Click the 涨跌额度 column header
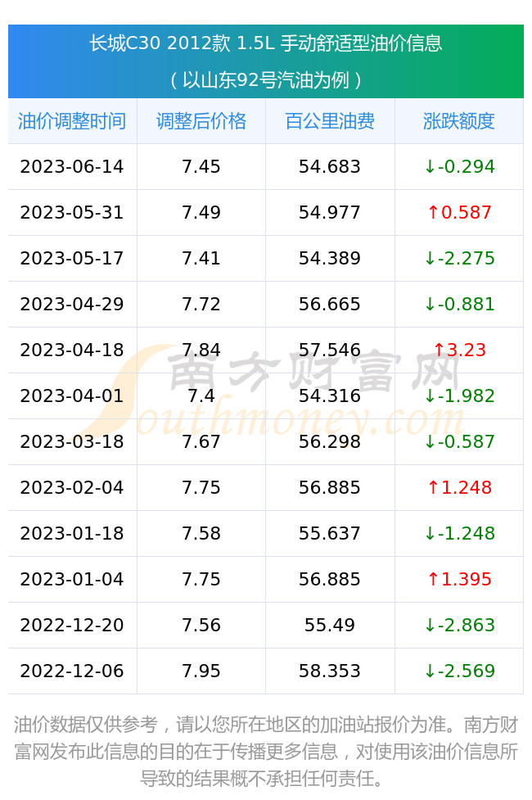The width and height of the screenshot is (532, 800). click(458, 121)
